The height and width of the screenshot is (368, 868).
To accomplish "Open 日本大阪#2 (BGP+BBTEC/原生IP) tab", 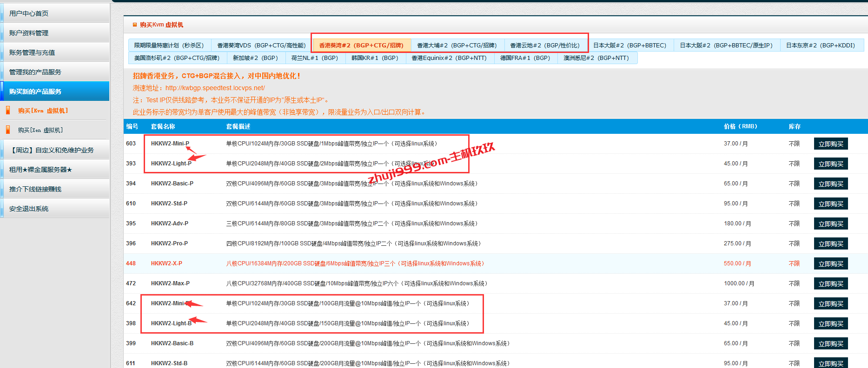I will click(726, 46).
